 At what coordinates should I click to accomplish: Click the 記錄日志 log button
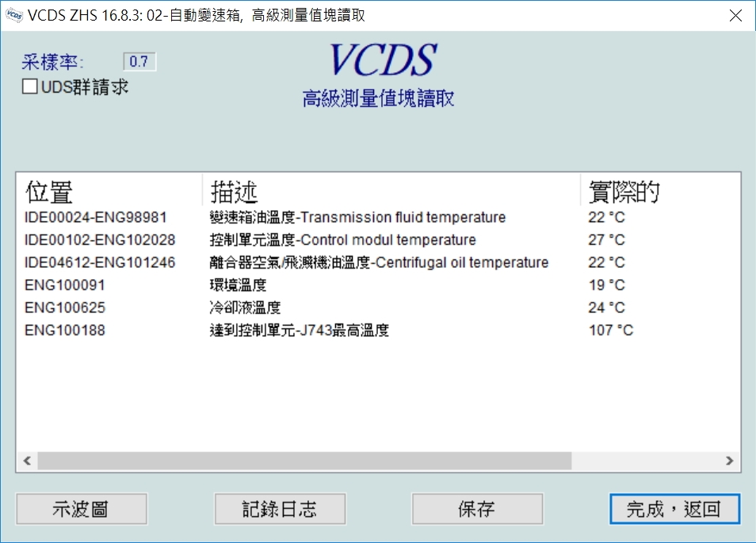click(x=280, y=509)
